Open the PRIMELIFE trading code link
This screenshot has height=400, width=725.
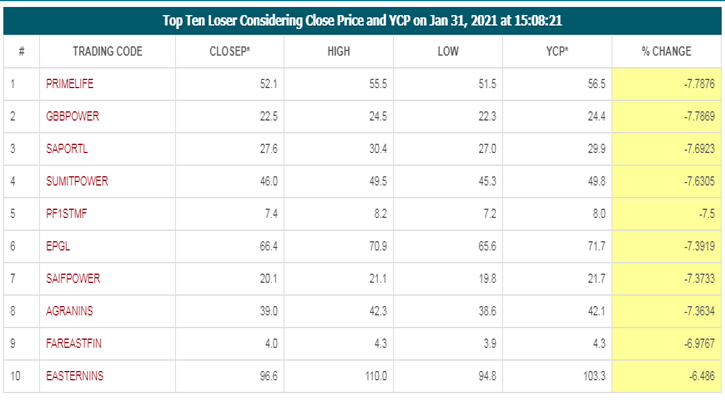click(x=68, y=84)
